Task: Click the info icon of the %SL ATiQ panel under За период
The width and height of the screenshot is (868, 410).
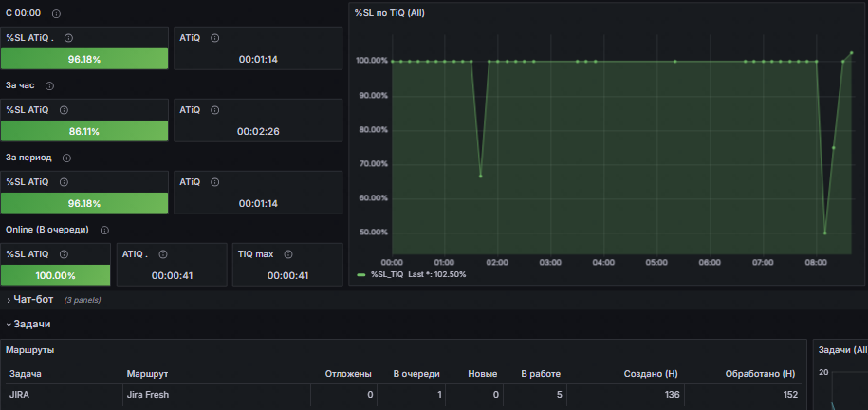Action: pos(64,181)
